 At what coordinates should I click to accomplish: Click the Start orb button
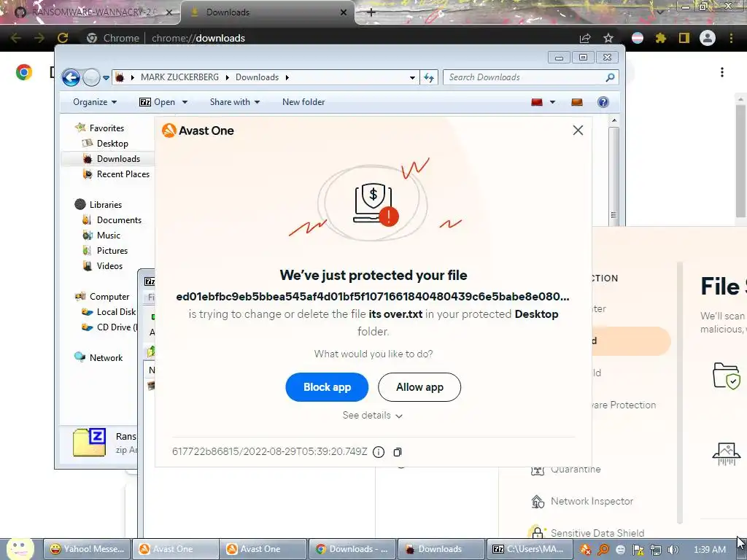click(x=20, y=549)
